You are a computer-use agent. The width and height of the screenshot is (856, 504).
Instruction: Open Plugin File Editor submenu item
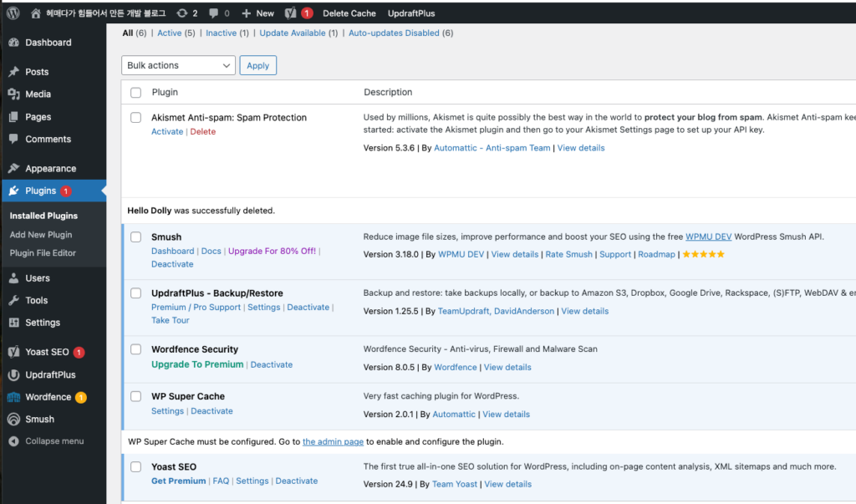(x=43, y=252)
